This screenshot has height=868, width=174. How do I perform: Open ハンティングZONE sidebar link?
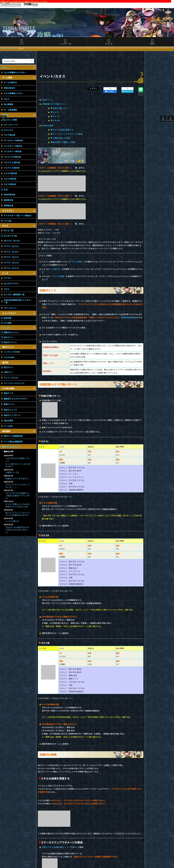click(x=12, y=352)
